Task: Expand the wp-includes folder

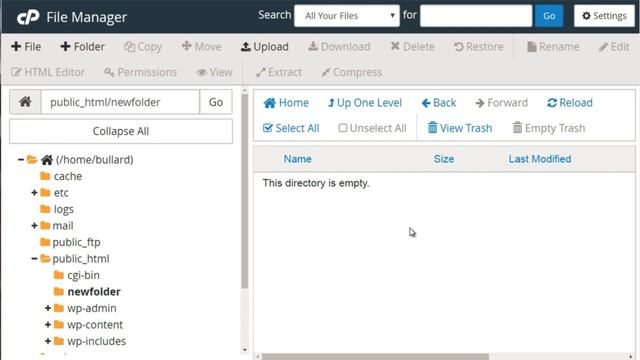Action: (48, 341)
